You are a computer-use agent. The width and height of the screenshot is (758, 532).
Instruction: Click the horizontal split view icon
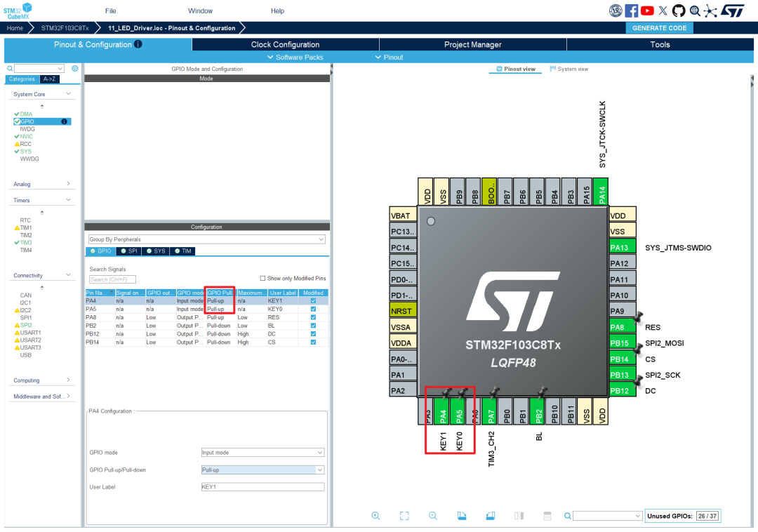coord(547,516)
